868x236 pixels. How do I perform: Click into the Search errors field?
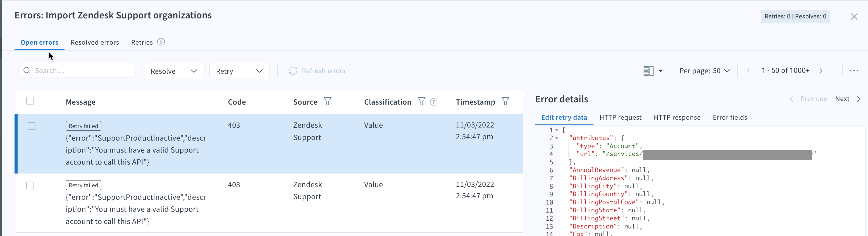click(77, 71)
